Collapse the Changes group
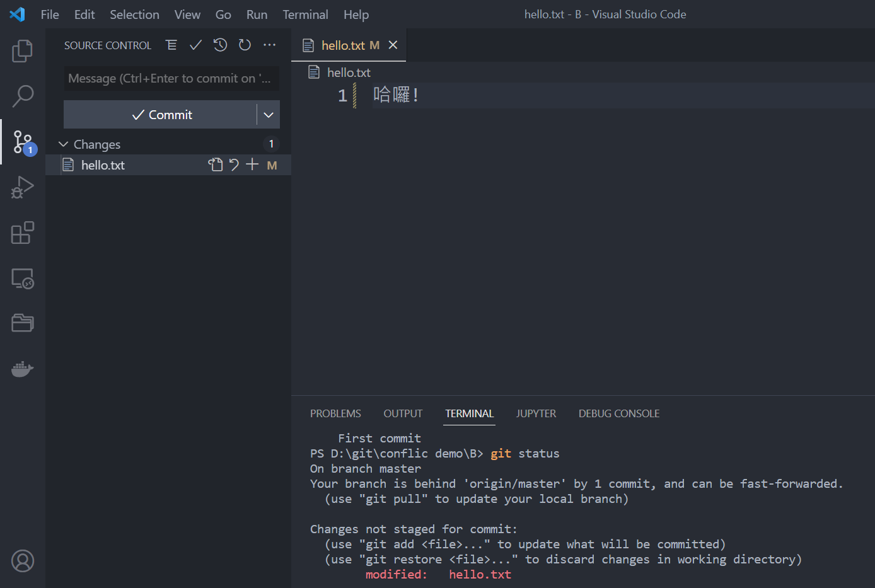Viewport: 875px width, 588px height. pos(63,144)
